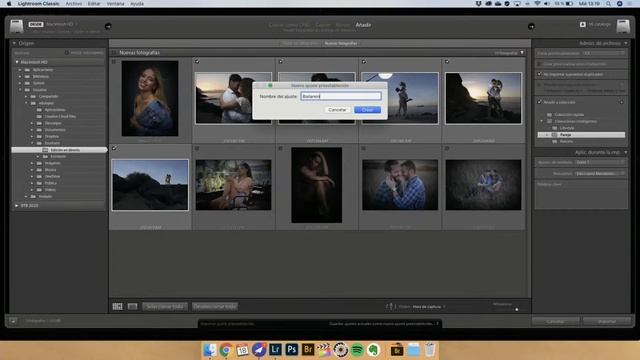Open Spotify from the dock
Viewport: 640px width, 360px height.
(x=357, y=350)
